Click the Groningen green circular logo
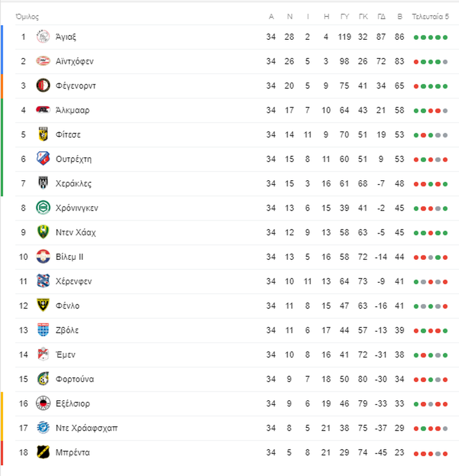This screenshot has width=459, height=476. (x=43, y=208)
